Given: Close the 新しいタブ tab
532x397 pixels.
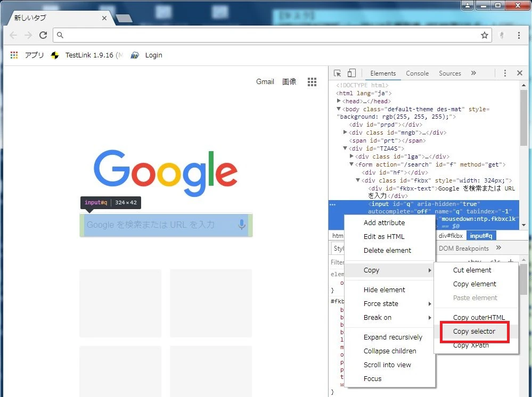Looking at the screenshot, I should tap(104, 18).
